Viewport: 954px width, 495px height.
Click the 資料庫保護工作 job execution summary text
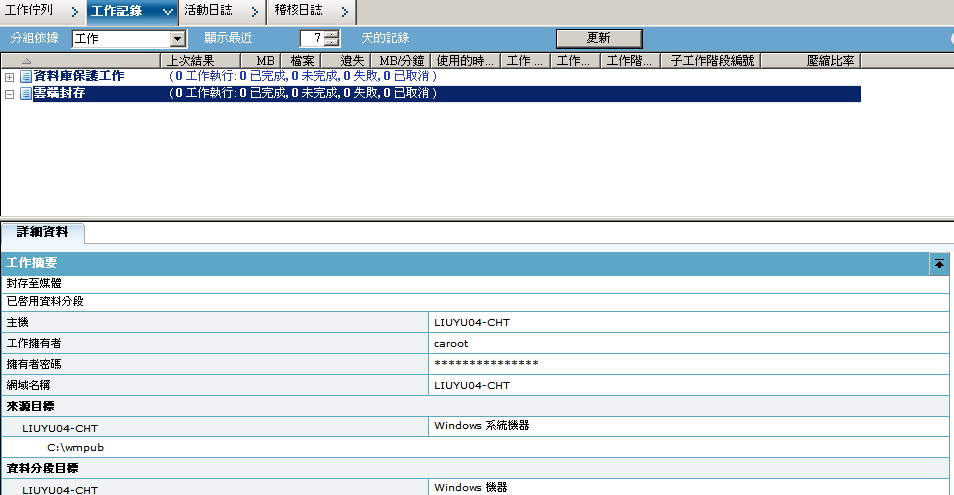[302, 77]
